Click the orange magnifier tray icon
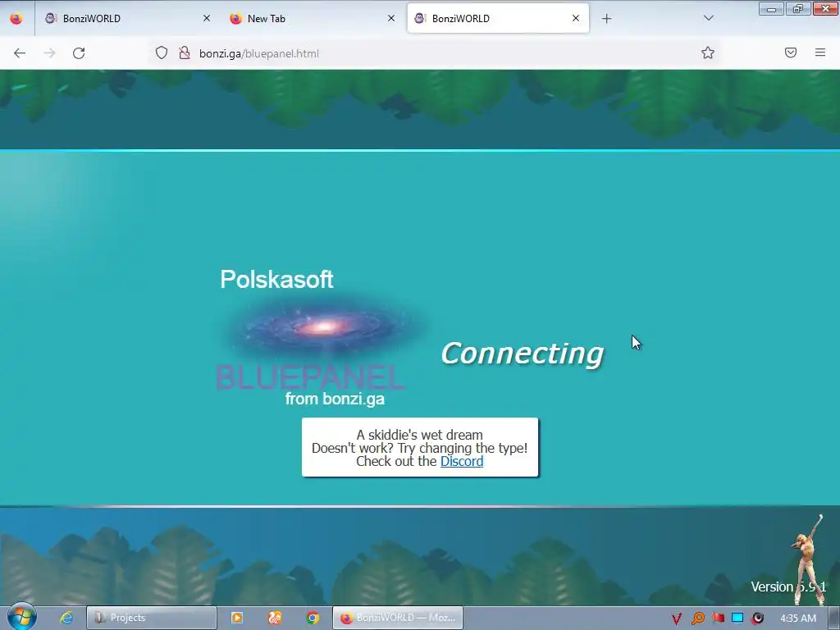840x630 pixels. pos(697,619)
